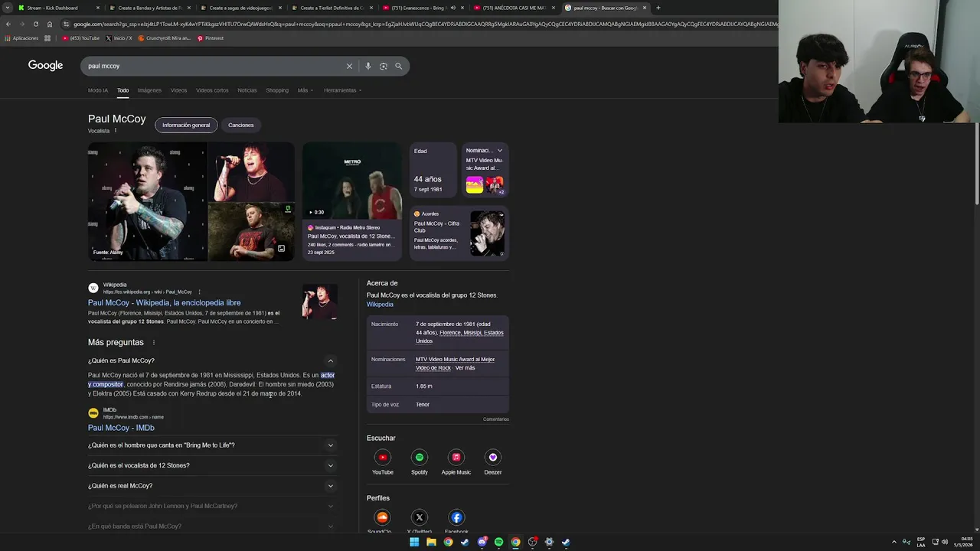Expand '¿Quién es real McCoy?' question
Image resolution: width=980 pixels, height=551 pixels.
click(x=331, y=486)
